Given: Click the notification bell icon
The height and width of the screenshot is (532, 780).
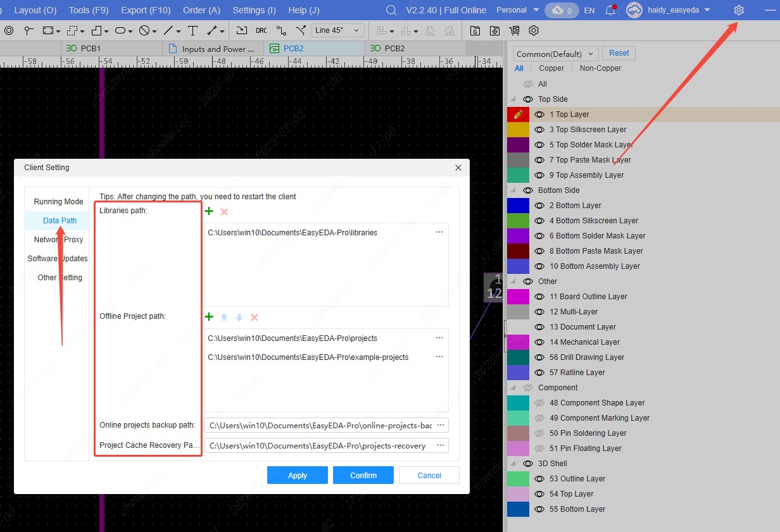Looking at the screenshot, I should click(x=610, y=10).
